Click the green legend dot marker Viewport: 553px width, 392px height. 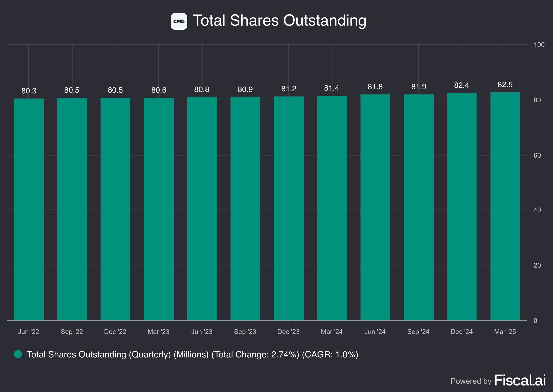coord(17,354)
